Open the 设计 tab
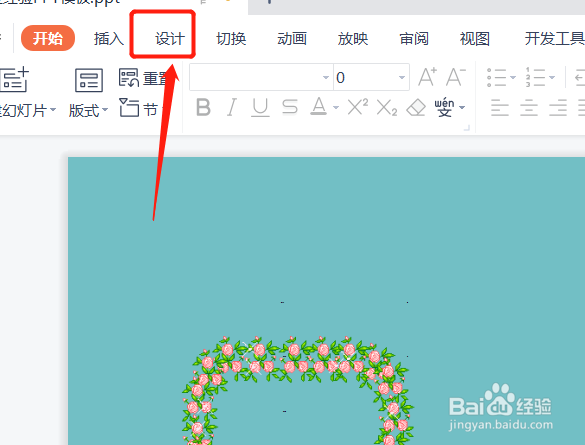 coord(170,38)
